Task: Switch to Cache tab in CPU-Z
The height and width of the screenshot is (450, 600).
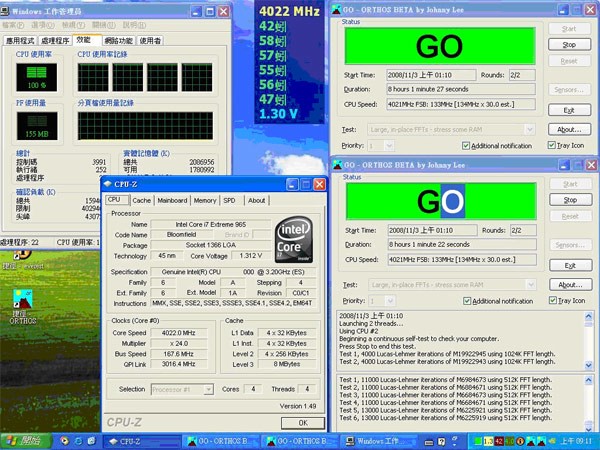Action: click(142, 201)
